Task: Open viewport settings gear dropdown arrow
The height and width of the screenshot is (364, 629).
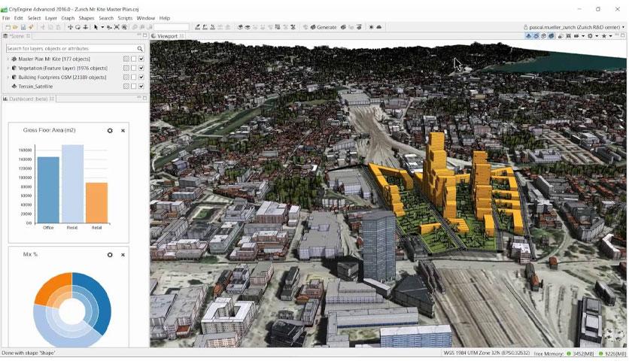Action: (x=597, y=36)
